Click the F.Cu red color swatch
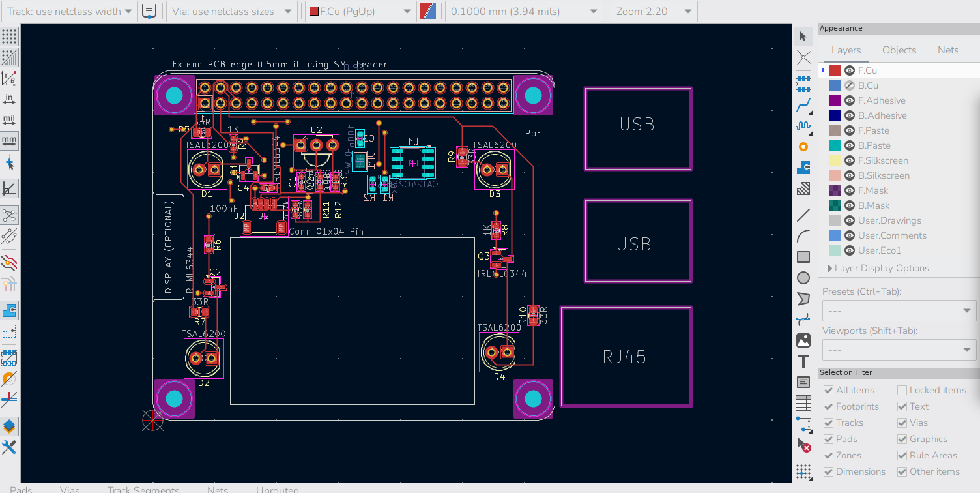The height and width of the screenshot is (493, 980). (x=835, y=70)
